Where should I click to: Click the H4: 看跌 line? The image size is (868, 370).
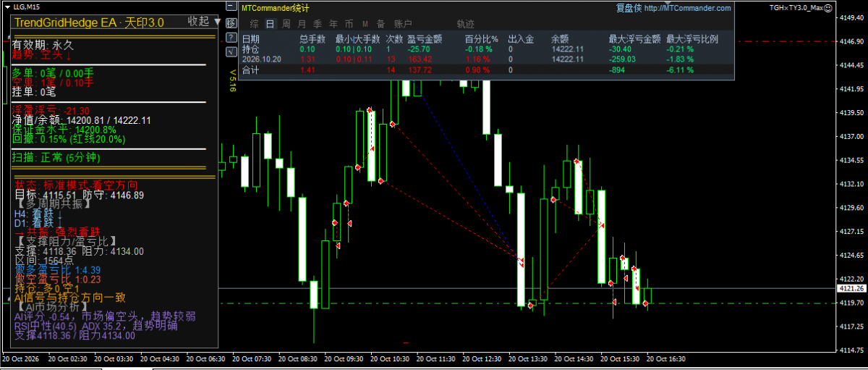coord(39,214)
